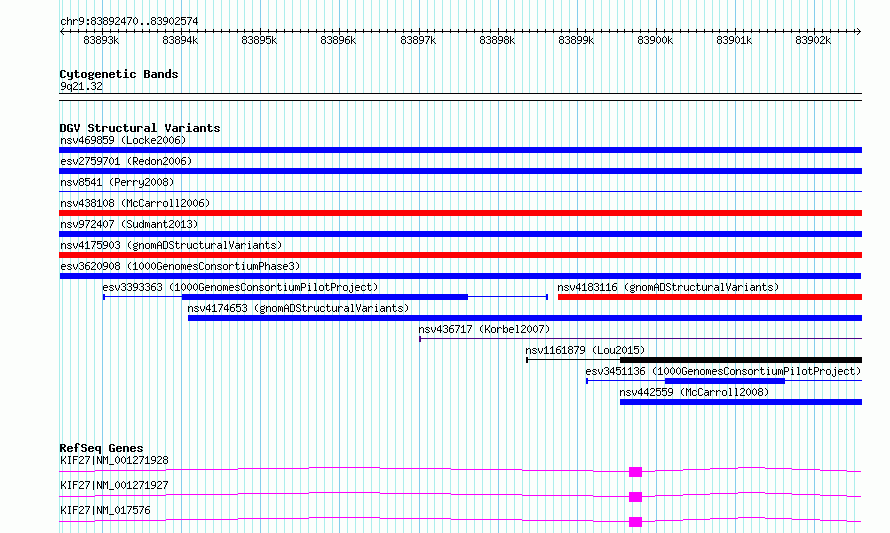Click the KIF27|NM_017576 gene label
Viewport: 890px width, 533px height.
coord(105,510)
